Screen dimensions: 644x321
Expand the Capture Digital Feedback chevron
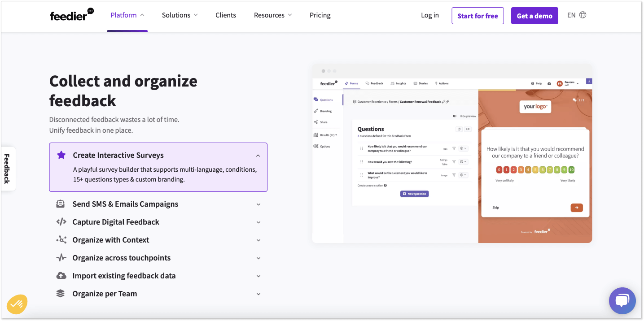tap(258, 222)
